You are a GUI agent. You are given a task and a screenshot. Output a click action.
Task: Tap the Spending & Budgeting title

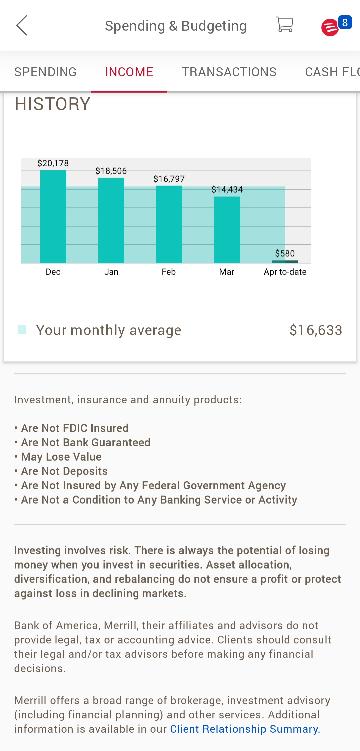(x=176, y=26)
